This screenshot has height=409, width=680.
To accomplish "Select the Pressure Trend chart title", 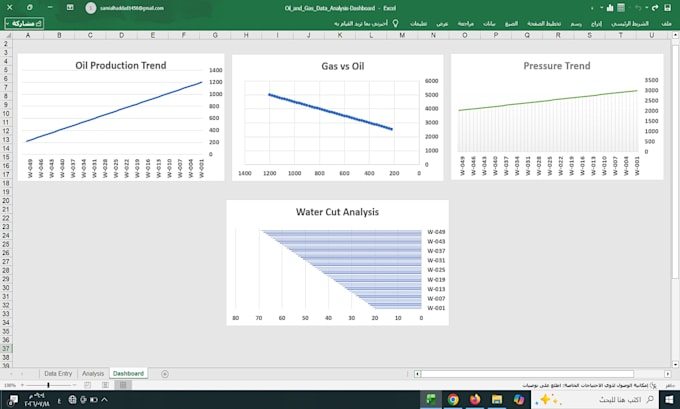I will (x=557, y=66).
